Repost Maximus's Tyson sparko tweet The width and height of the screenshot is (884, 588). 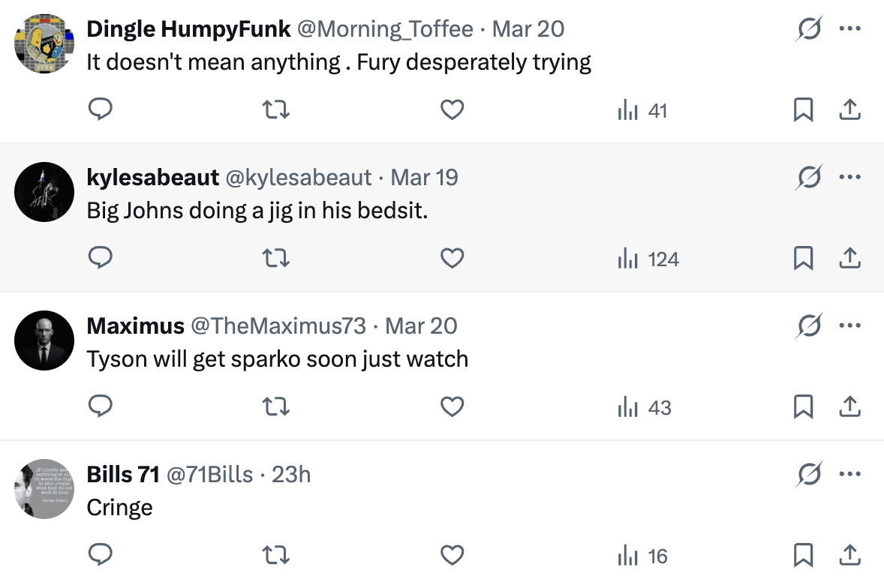pos(277,408)
